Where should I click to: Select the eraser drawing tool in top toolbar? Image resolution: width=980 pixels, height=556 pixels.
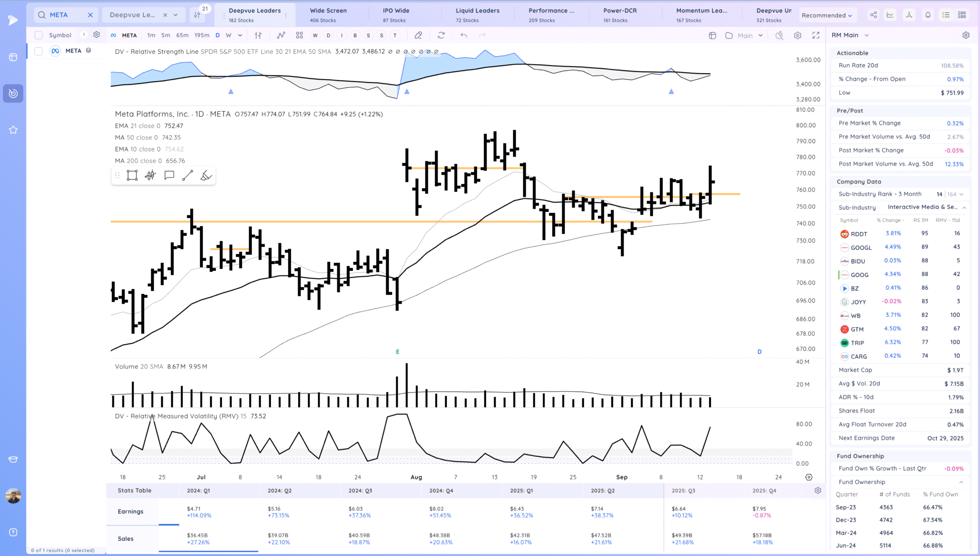tap(418, 35)
